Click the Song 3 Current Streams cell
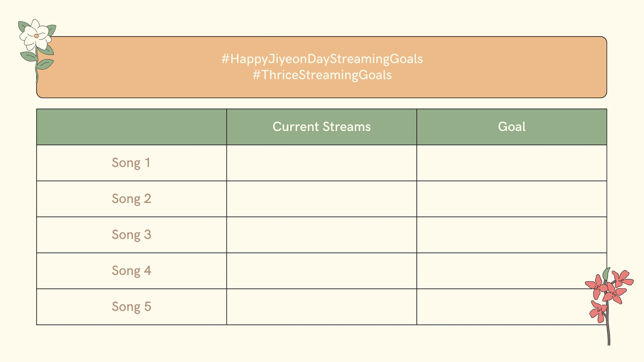This screenshot has height=362, width=644. (x=322, y=235)
